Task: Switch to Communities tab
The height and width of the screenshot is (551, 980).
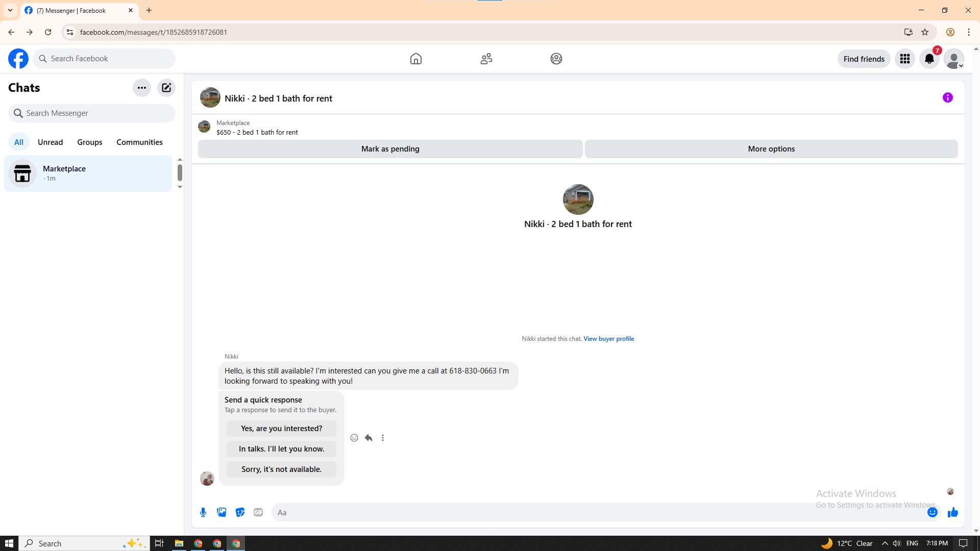Action: pyautogui.click(x=139, y=142)
